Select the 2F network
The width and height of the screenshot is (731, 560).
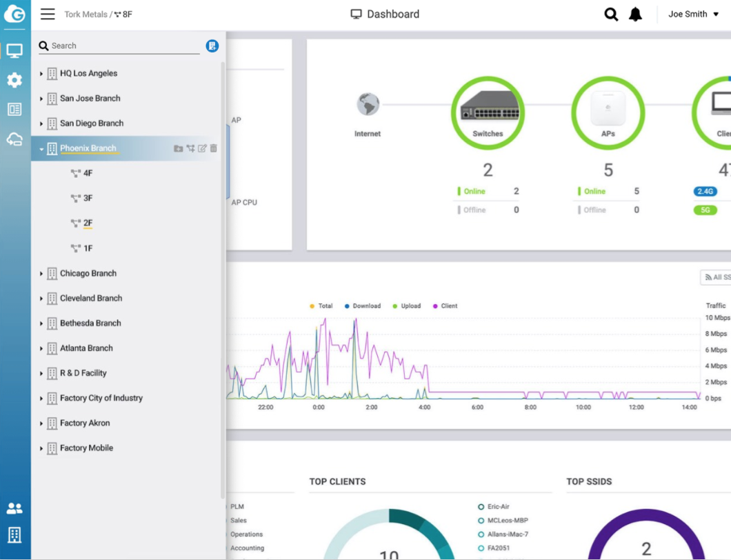[82, 223]
